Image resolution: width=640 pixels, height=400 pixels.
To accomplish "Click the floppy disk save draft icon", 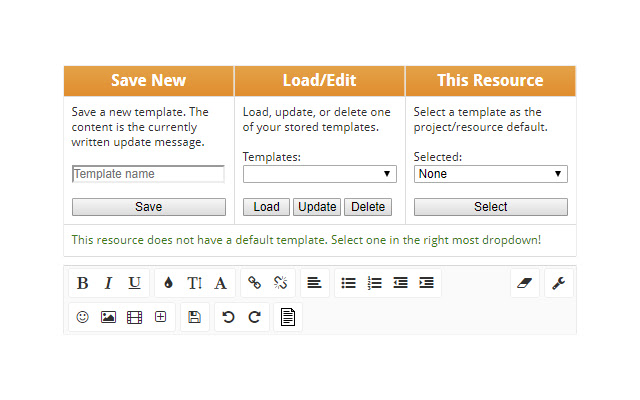I will click(x=194, y=317).
